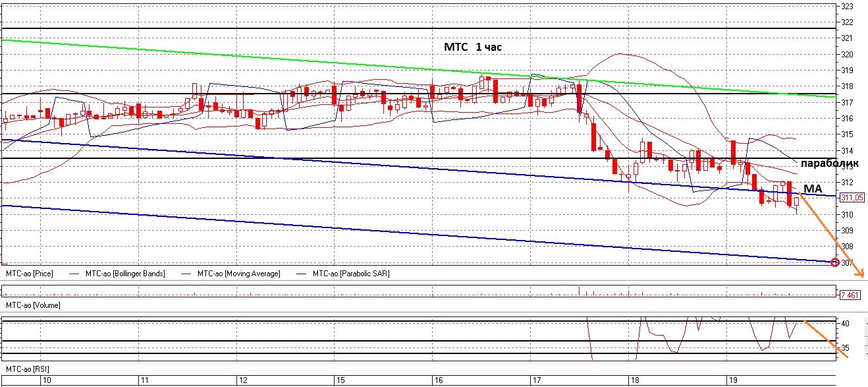Click the 309 price axis label
The width and height of the screenshot is (868, 387).
(848, 231)
